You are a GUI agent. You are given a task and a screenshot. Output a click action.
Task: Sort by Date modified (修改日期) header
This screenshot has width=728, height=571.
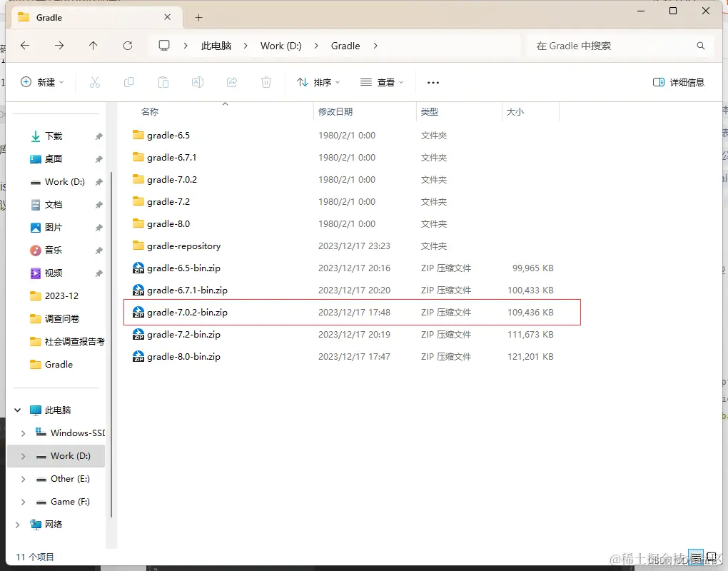tap(335, 111)
